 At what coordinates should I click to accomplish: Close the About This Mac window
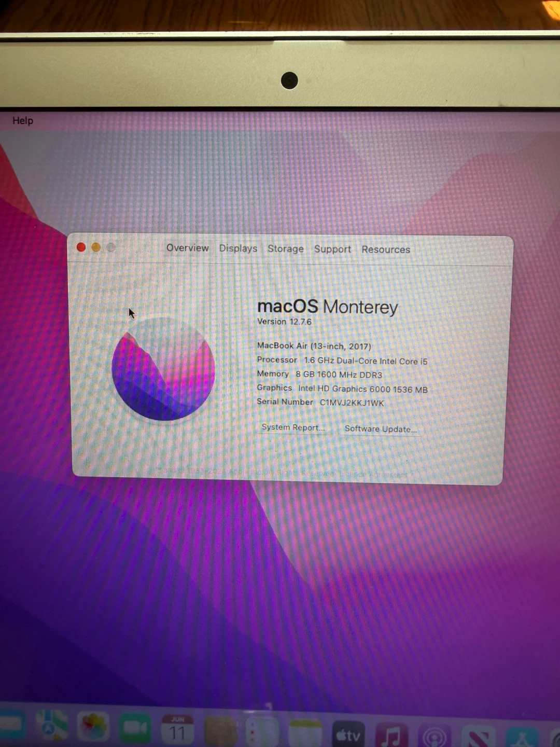click(81, 247)
